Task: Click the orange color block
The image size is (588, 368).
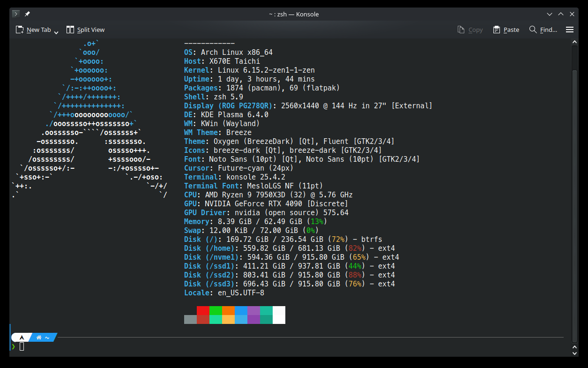Action: [228, 310]
